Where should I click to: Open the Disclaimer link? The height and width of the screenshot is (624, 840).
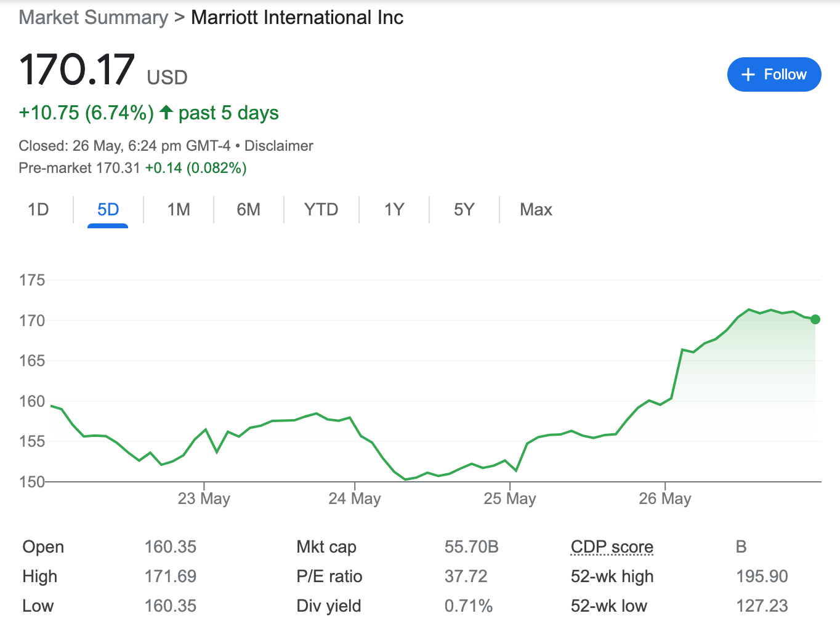click(x=278, y=146)
